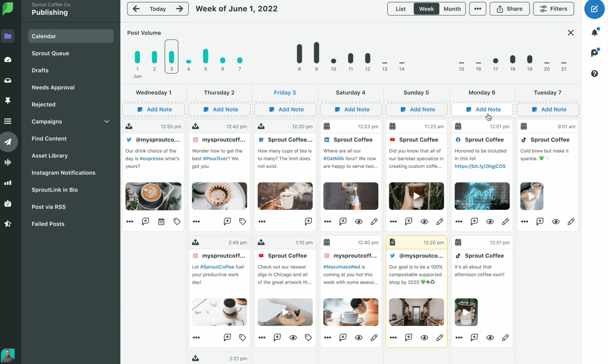The width and height of the screenshot is (608, 364).
Task: Open the neon sign image thumbnail
Action: point(482,196)
